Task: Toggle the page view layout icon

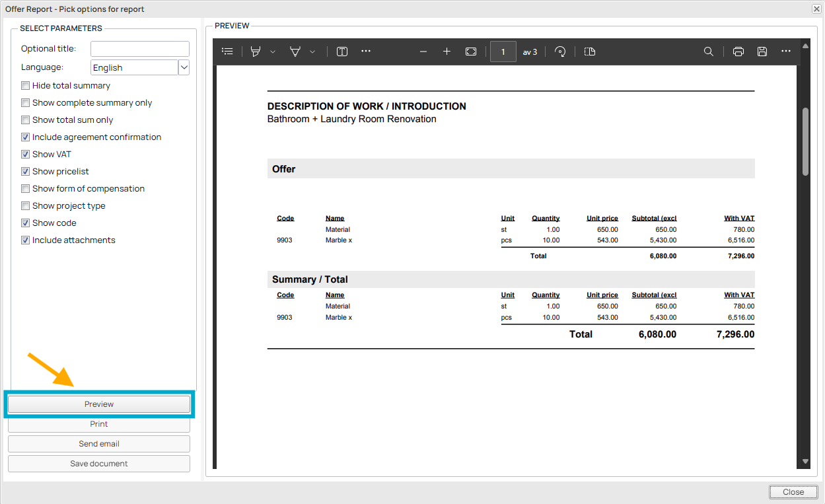Action: [x=590, y=52]
